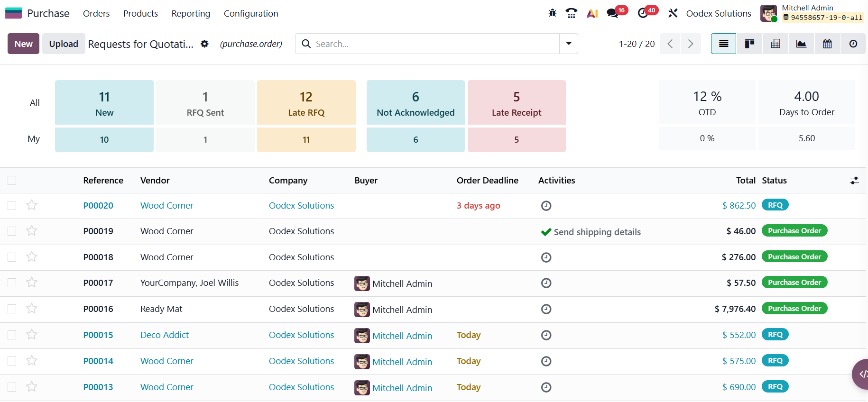Expand the search options dropdown arrow
Viewport: 868px width, 402px height.
[568, 44]
